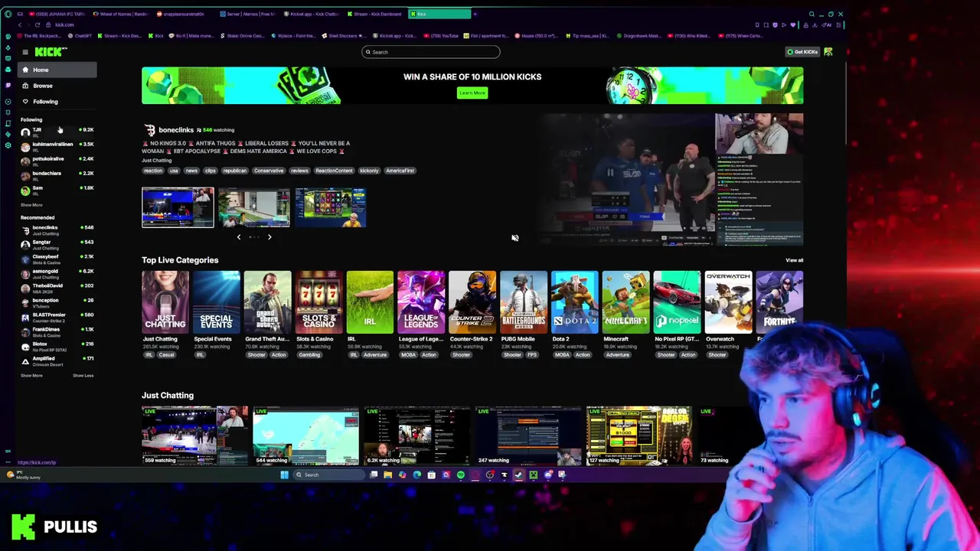
Task: Switch to Kicklet.app browser tab
Action: pyautogui.click(x=312, y=14)
